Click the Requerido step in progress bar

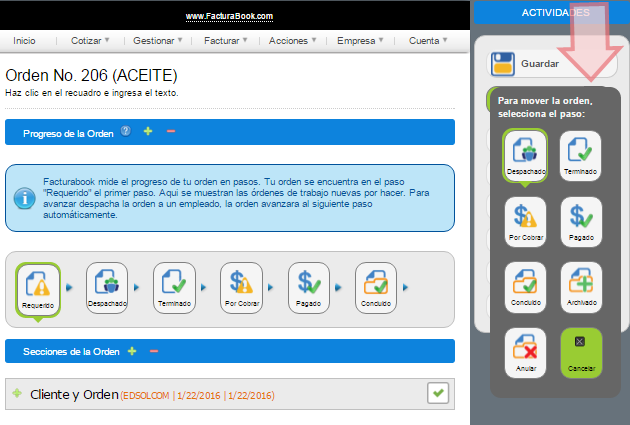coord(38,290)
